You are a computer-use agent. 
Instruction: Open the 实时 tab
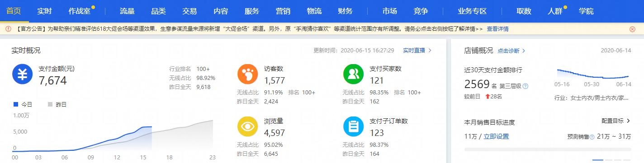(x=44, y=11)
